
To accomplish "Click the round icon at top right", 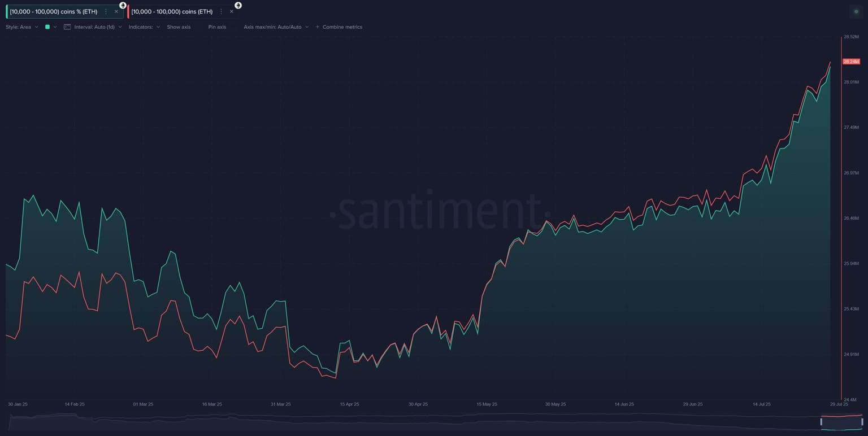I will [856, 11].
